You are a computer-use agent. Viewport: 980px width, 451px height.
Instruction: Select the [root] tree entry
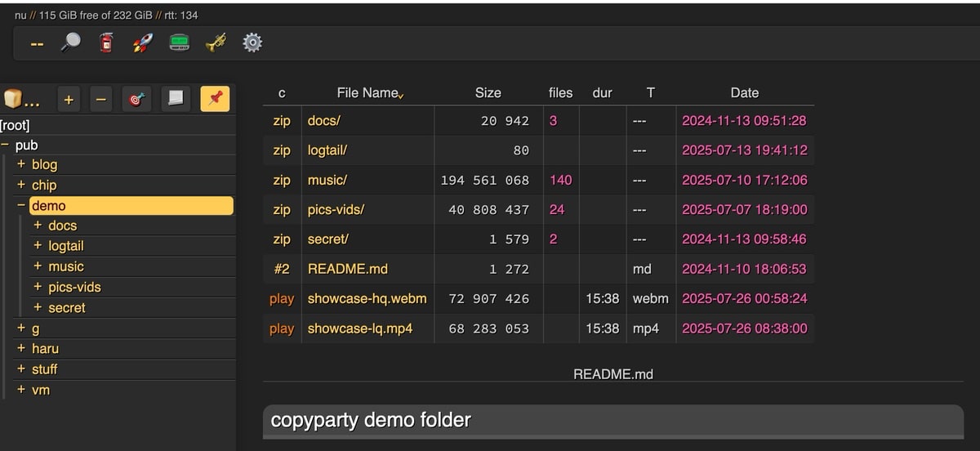pos(15,125)
